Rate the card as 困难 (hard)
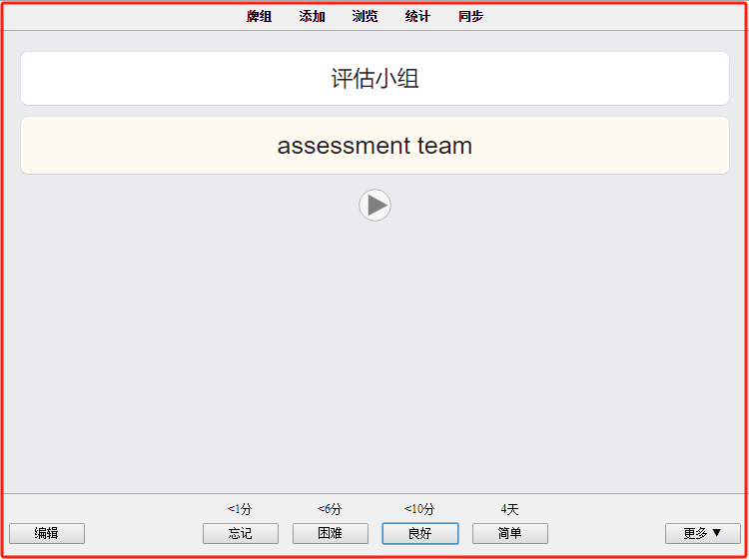This screenshot has height=560, width=749. 331,533
